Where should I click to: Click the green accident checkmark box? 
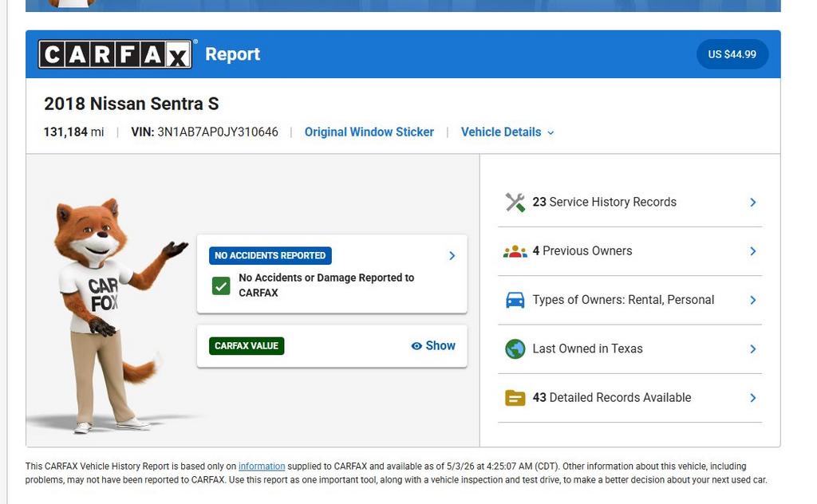(x=221, y=285)
